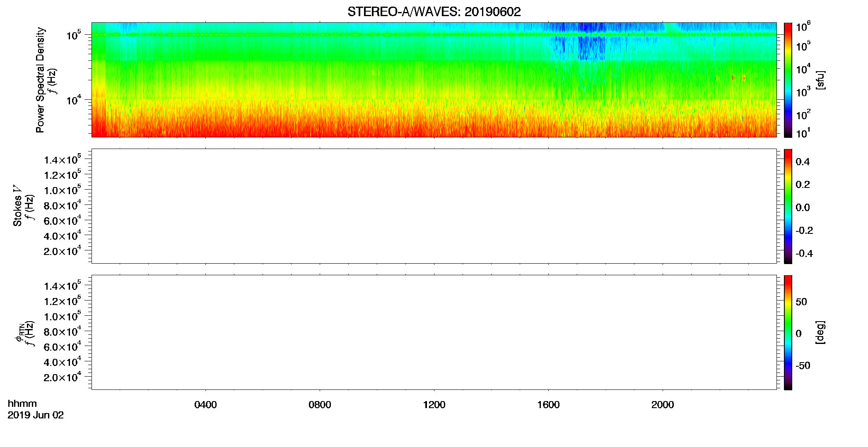The height and width of the screenshot is (447, 868).
Task: Select the Stokes V axis label
Action: pos(17,206)
